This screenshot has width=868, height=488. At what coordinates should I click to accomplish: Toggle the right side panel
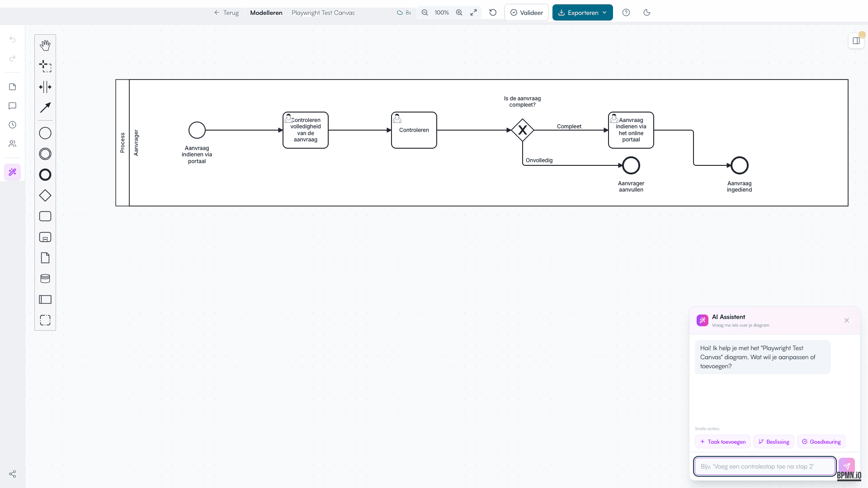point(856,41)
